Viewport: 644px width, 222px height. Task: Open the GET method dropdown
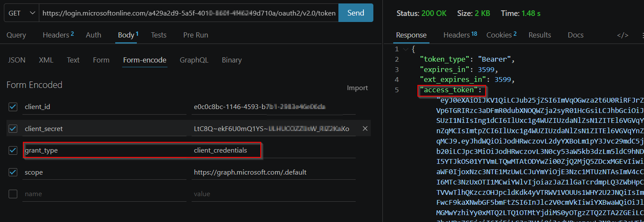coord(21,13)
